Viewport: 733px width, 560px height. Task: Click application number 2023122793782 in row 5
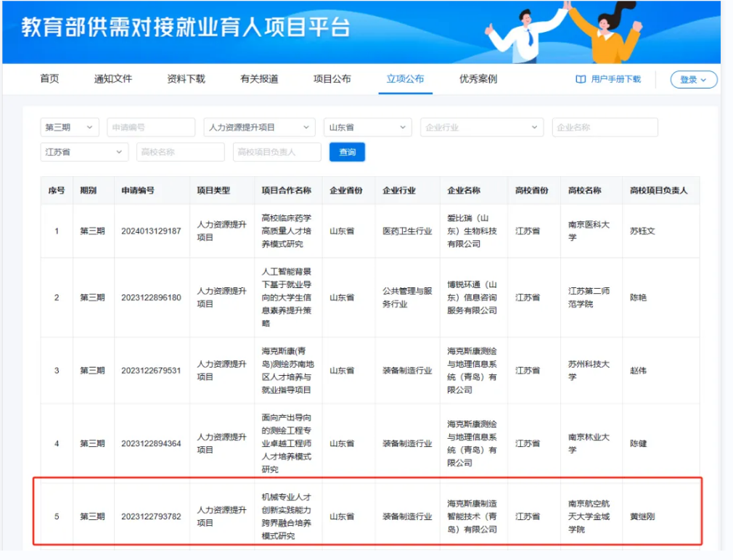pos(151,516)
